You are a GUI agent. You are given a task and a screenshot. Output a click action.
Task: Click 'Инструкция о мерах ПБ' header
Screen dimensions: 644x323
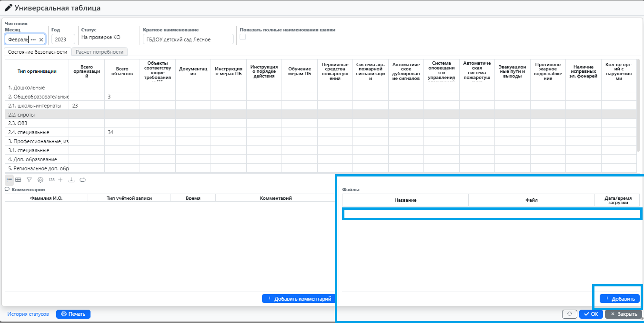coord(229,71)
